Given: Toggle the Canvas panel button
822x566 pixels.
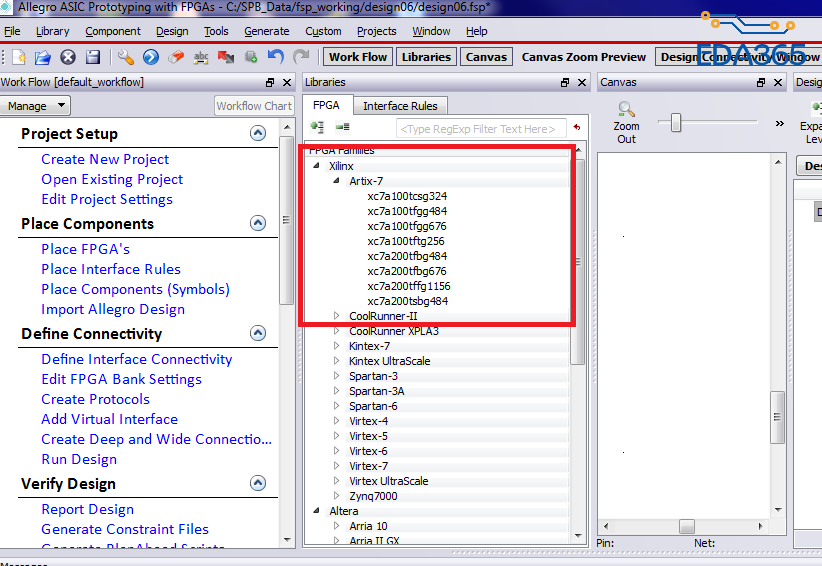Looking at the screenshot, I should tap(486, 57).
